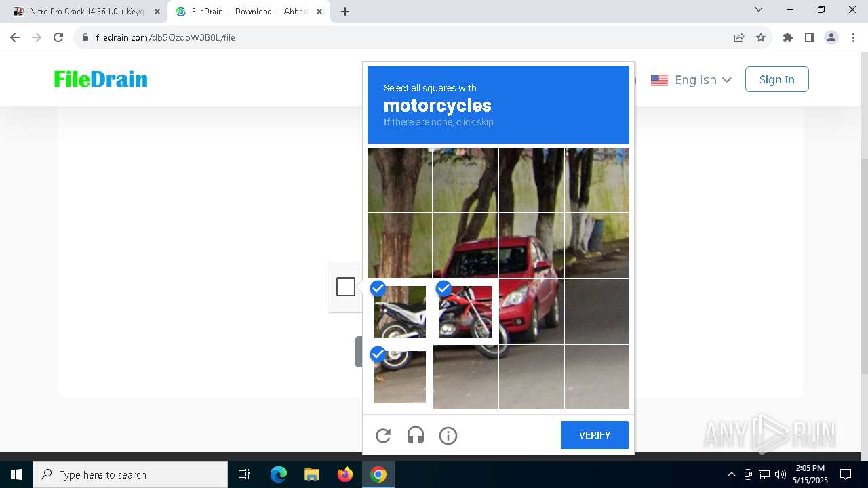
Task: Open Task View on the taskbar
Action: click(x=244, y=474)
